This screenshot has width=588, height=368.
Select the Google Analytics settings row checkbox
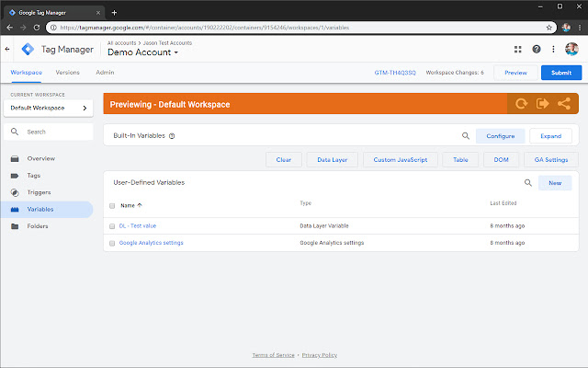(x=112, y=243)
